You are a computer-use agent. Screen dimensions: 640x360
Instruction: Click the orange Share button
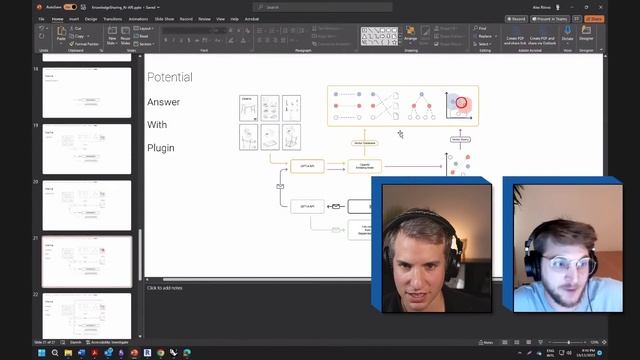click(x=594, y=19)
